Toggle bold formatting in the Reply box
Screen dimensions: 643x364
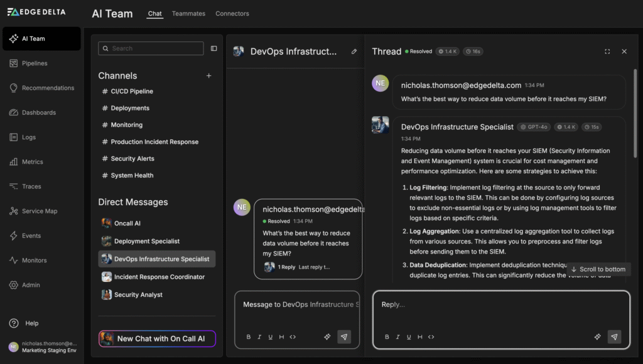[x=386, y=337]
